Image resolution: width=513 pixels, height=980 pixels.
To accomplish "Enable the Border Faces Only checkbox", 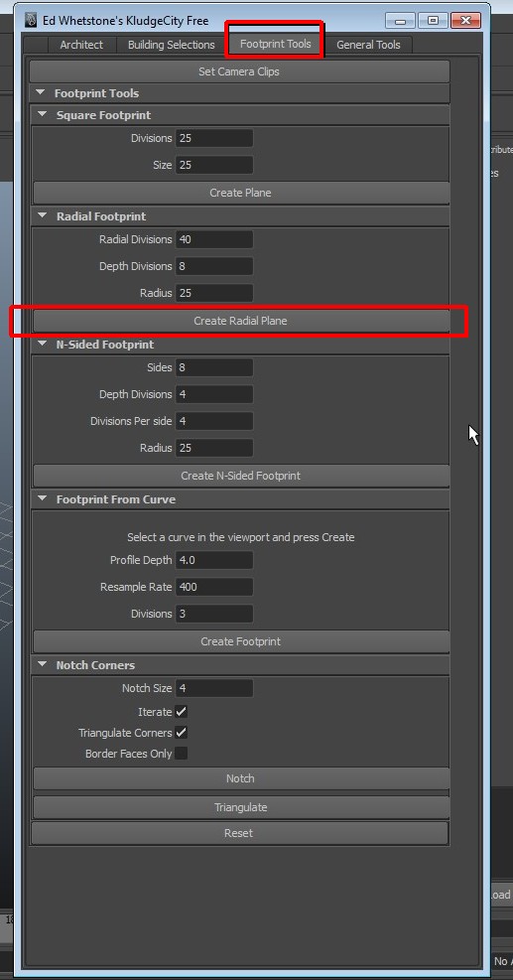I will [x=182, y=754].
